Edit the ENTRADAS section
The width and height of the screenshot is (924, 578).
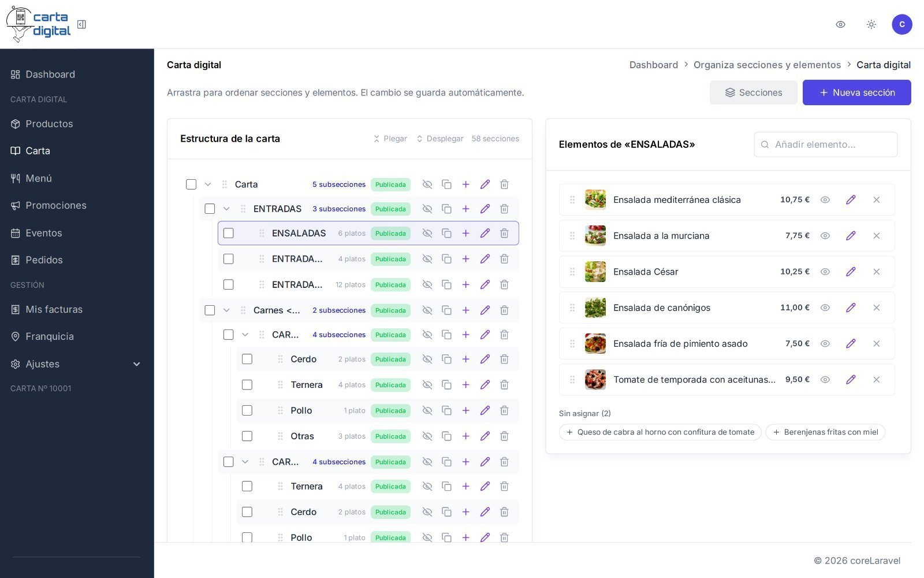485,209
